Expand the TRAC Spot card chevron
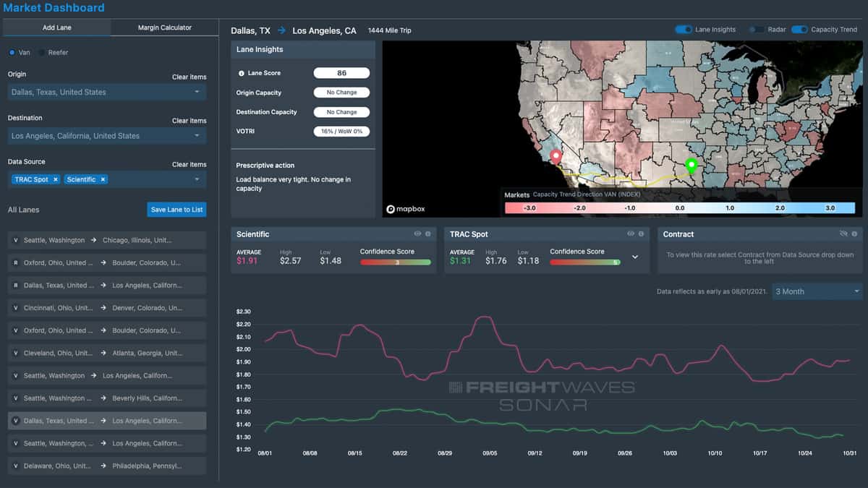The height and width of the screenshot is (488, 868). coord(635,257)
